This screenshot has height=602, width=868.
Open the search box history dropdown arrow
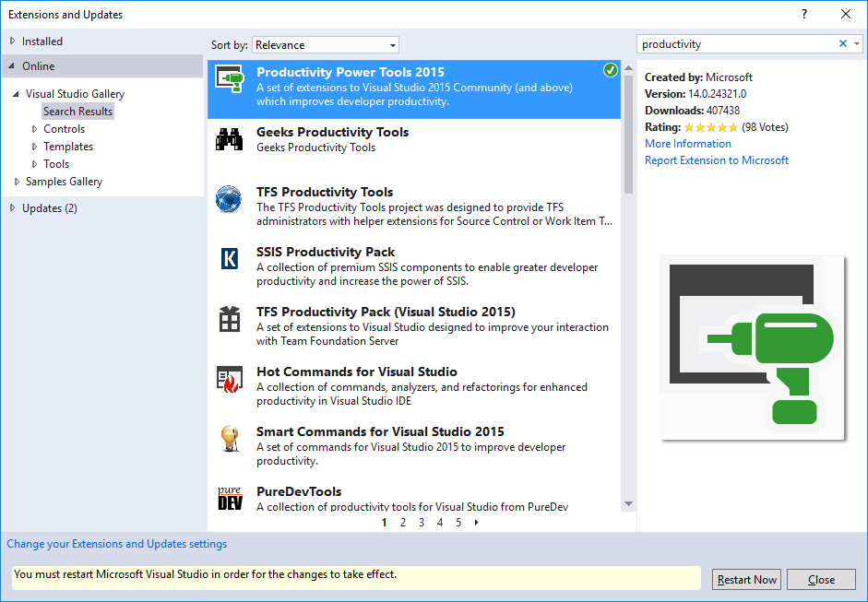[x=856, y=43]
